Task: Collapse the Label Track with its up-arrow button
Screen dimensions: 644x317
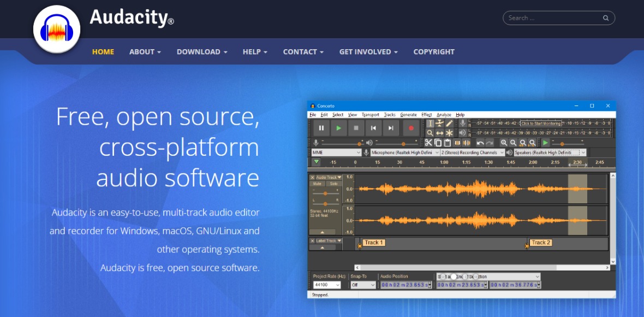Action: tap(322, 248)
